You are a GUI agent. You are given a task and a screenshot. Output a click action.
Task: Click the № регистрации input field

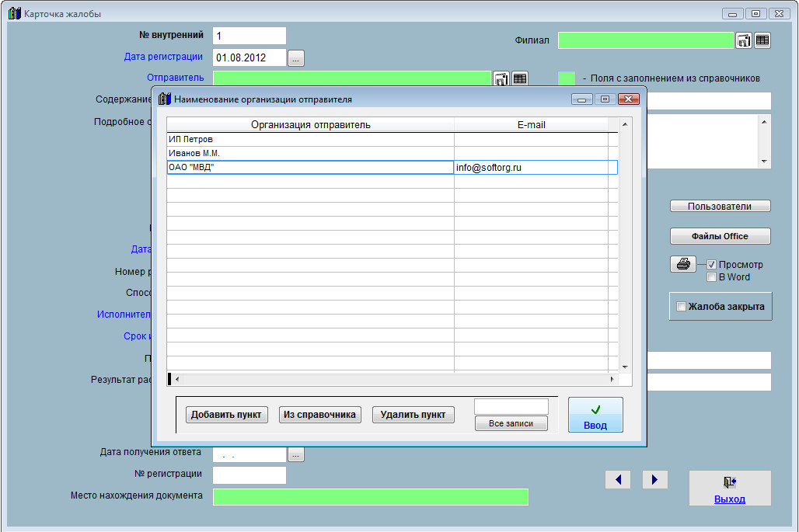pyautogui.click(x=249, y=475)
